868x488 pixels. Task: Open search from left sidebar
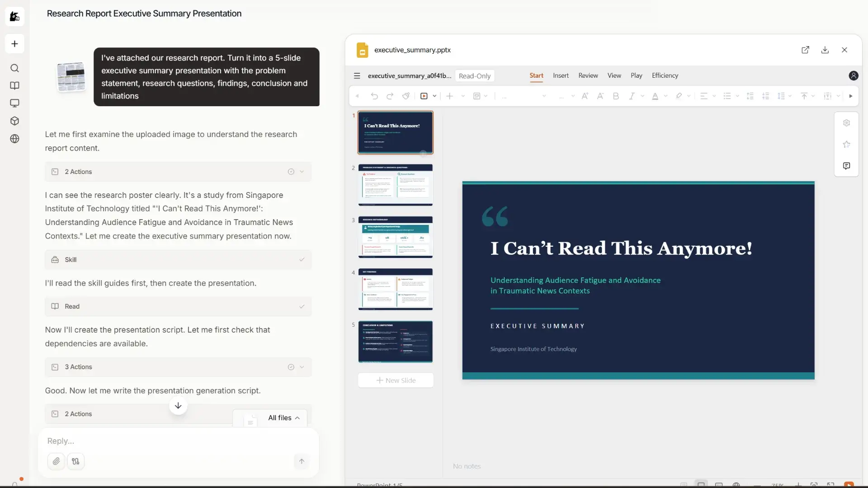[14, 68]
